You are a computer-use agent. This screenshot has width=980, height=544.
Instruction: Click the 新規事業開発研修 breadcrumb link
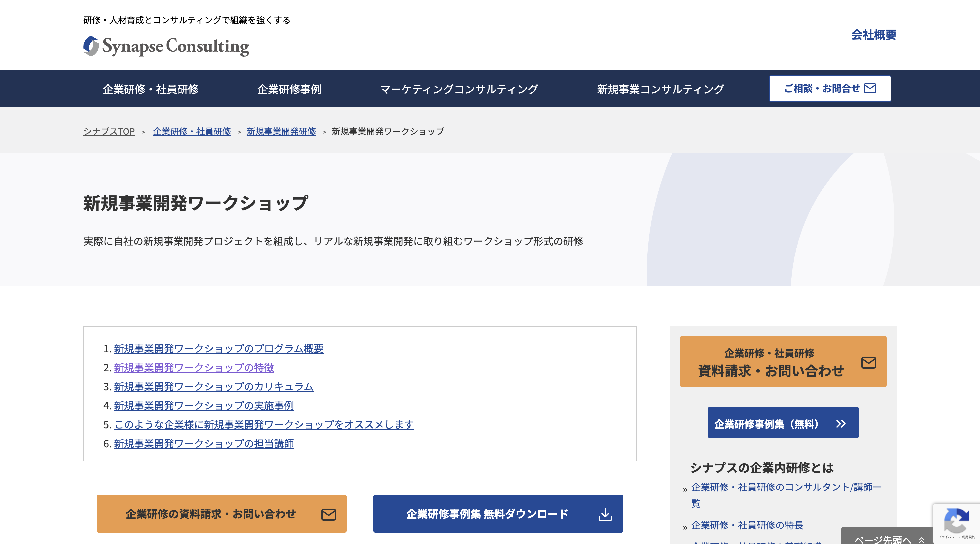point(281,131)
